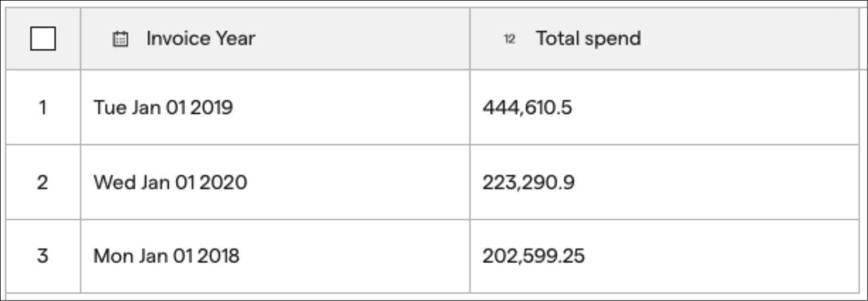The image size is (868, 301).
Task: Click the header cell containing the checkbox
Action: tap(43, 39)
